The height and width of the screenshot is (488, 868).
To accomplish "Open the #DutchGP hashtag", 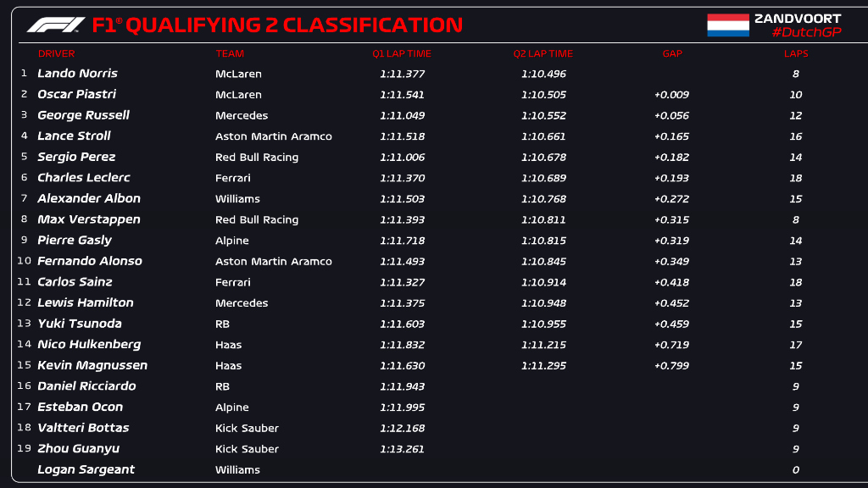I will point(807,33).
